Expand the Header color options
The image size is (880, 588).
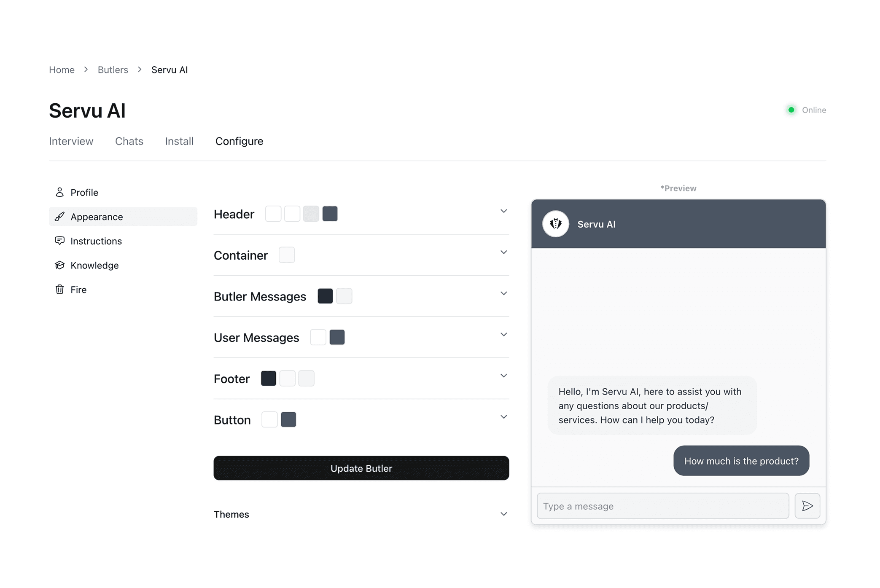[x=503, y=211]
